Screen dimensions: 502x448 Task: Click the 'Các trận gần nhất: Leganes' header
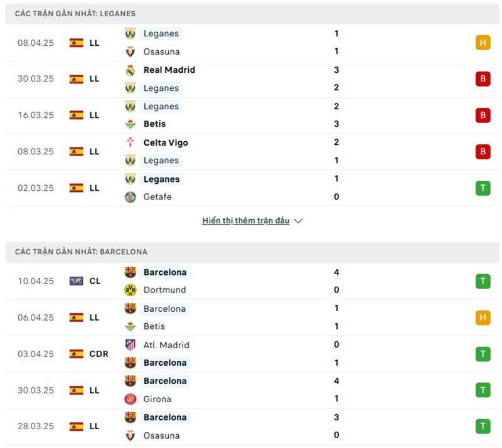point(75,13)
